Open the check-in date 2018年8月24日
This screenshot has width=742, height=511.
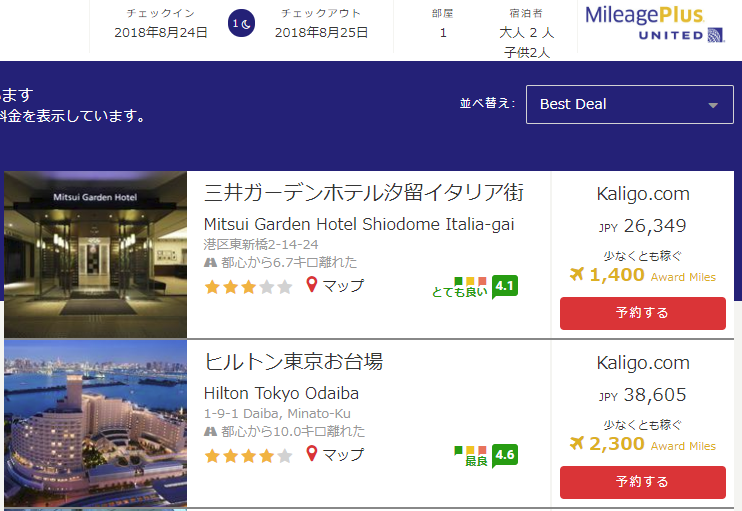[161, 32]
